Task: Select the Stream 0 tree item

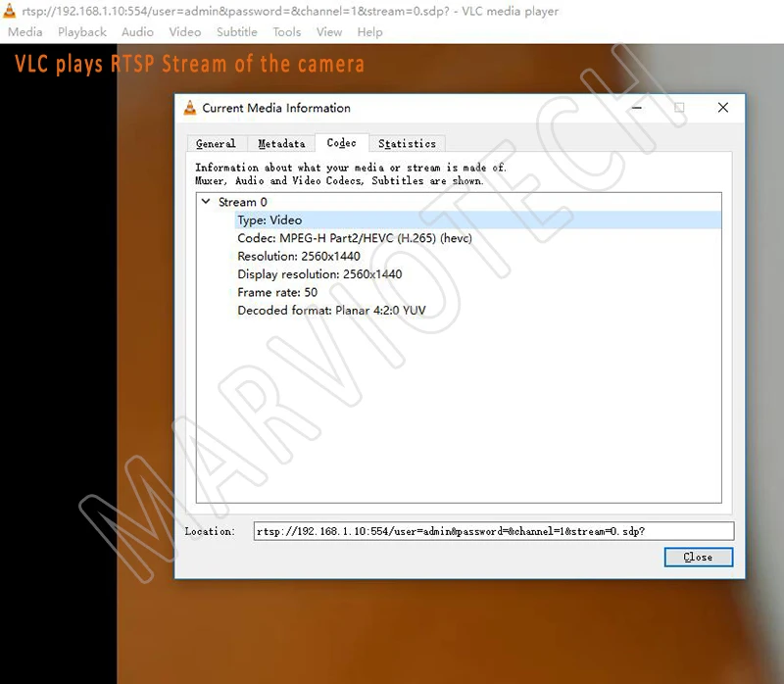Action: 243,202
